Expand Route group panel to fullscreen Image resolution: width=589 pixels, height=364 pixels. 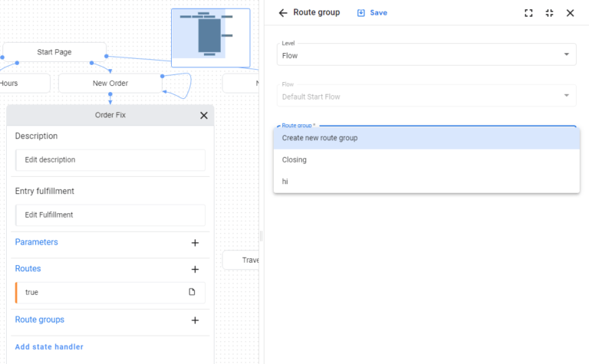tap(528, 13)
